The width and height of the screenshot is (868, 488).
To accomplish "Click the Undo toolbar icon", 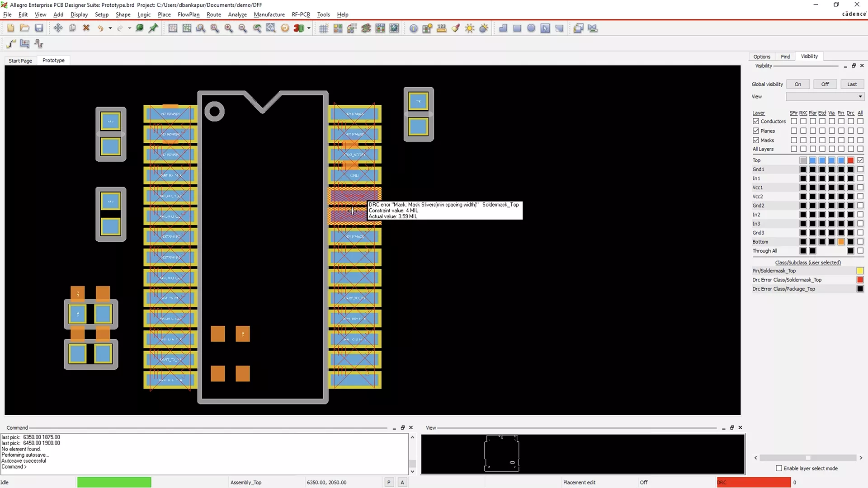I will pyautogui.click(x=100, y=28).
